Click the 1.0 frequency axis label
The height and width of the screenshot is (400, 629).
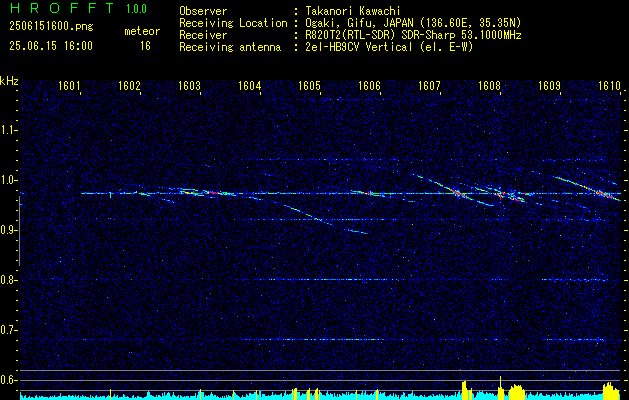pos(8,180)
